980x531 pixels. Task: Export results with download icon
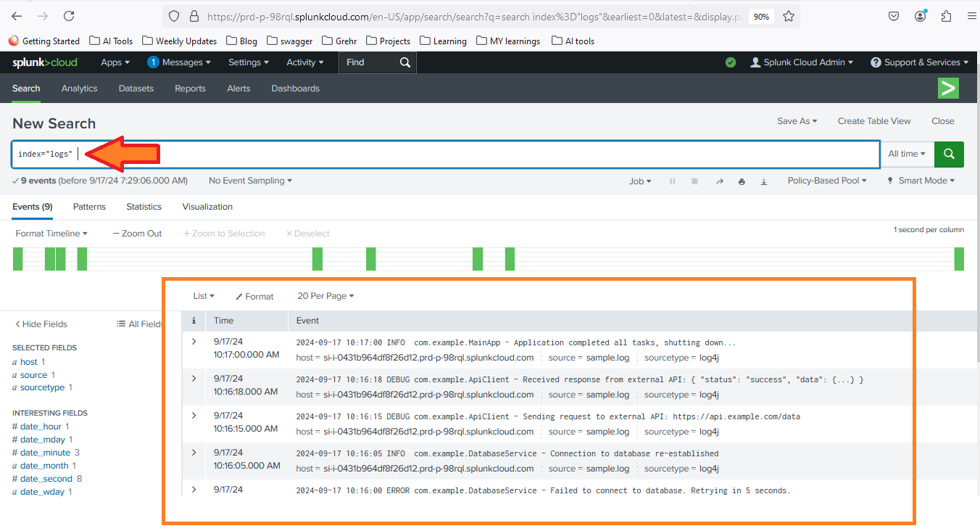coord(763,181)
